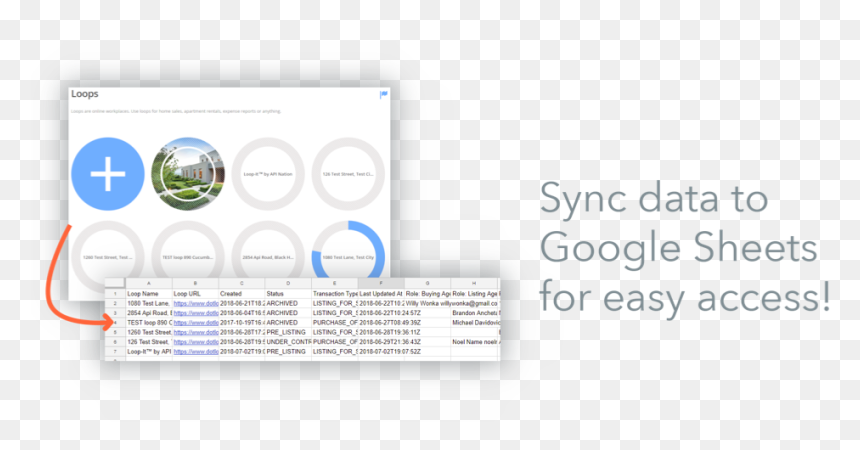Select spreadsheet column A header
860x450 pixels.
click(149, 283)
